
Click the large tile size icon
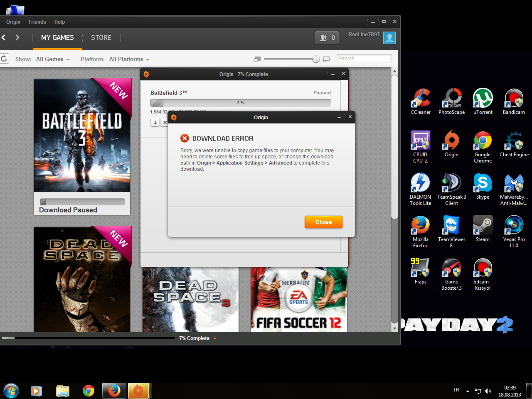[326, 59]
